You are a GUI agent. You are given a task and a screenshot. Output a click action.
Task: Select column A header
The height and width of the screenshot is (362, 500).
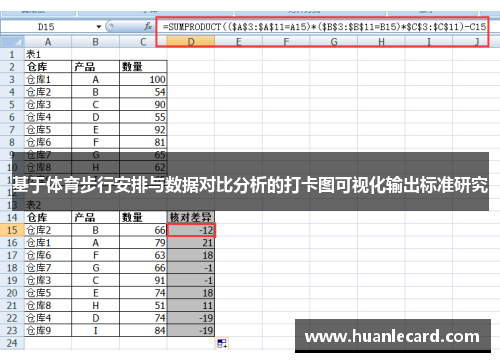[48, 42]
